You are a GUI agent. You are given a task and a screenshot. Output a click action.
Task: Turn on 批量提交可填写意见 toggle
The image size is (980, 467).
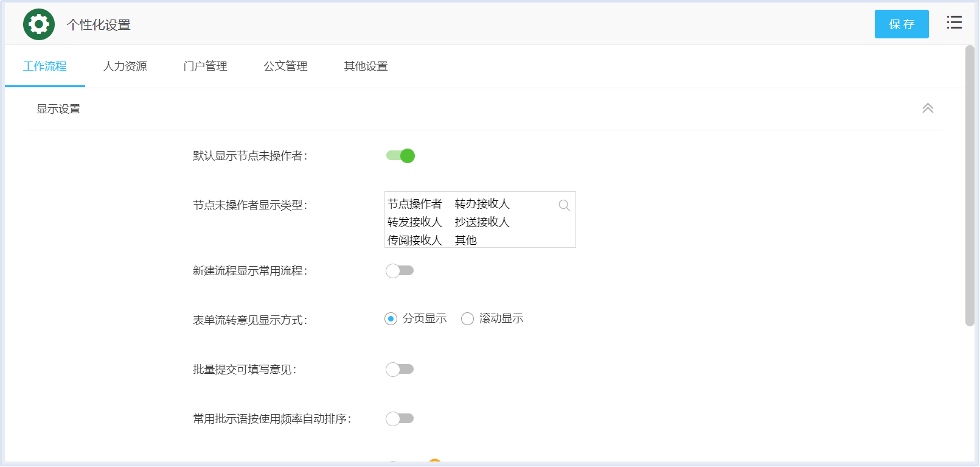coord(400,369)
